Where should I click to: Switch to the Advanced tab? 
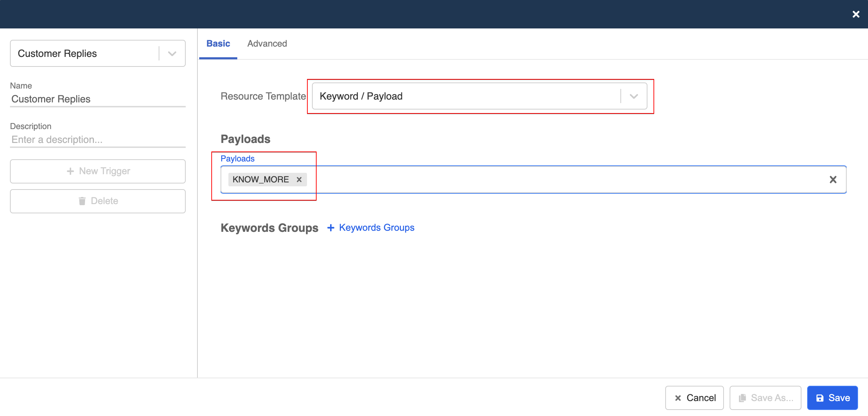pyautogui.click(x=267, y=43)
